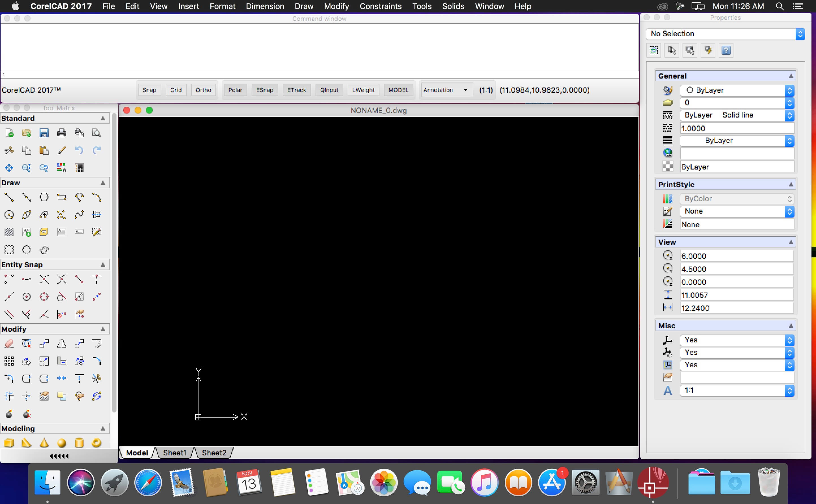Click the collapse arrows under Tool Matrix

pos(59,456)
